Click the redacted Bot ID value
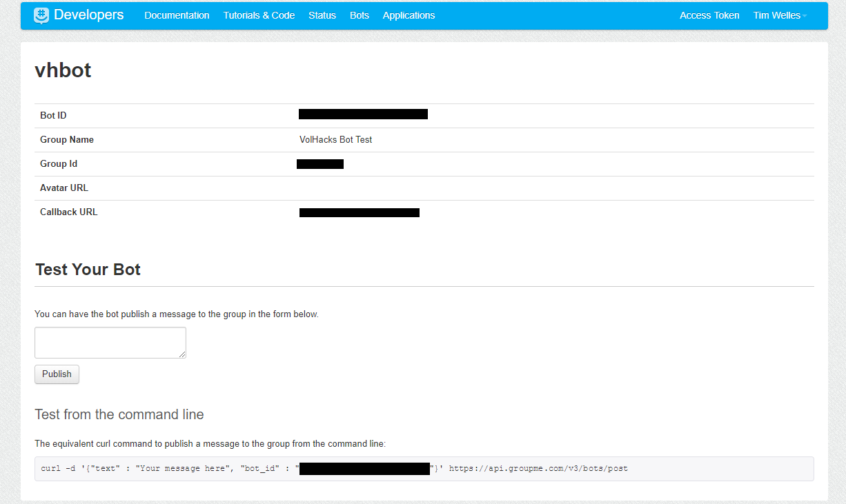The image size is (846, 504). (363, 114)
